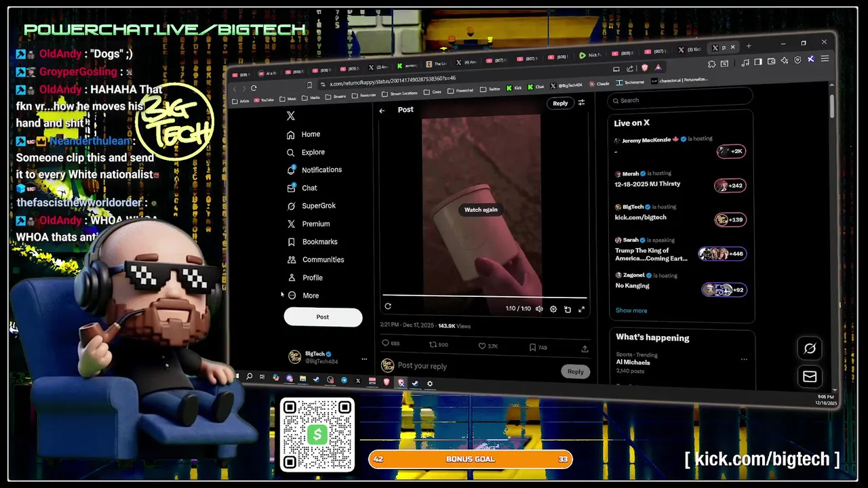This screenshot has width=868, height=488.
Task: Reload page with browser refresh icon
Action: (254, 88)
